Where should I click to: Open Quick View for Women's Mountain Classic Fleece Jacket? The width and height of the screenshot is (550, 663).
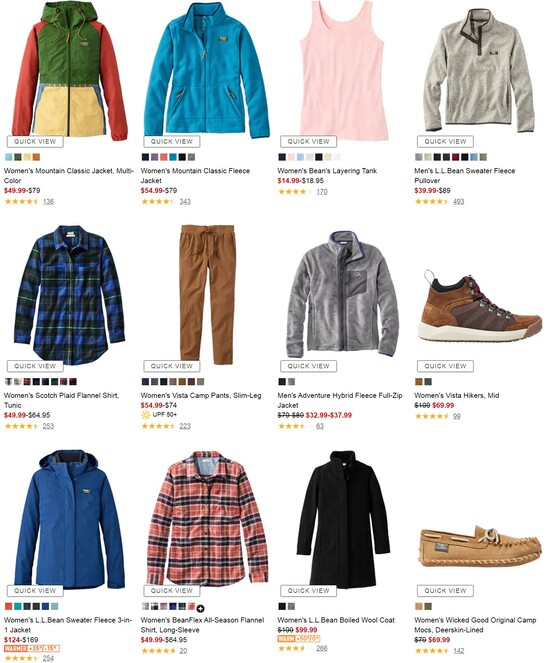point(172,141)
